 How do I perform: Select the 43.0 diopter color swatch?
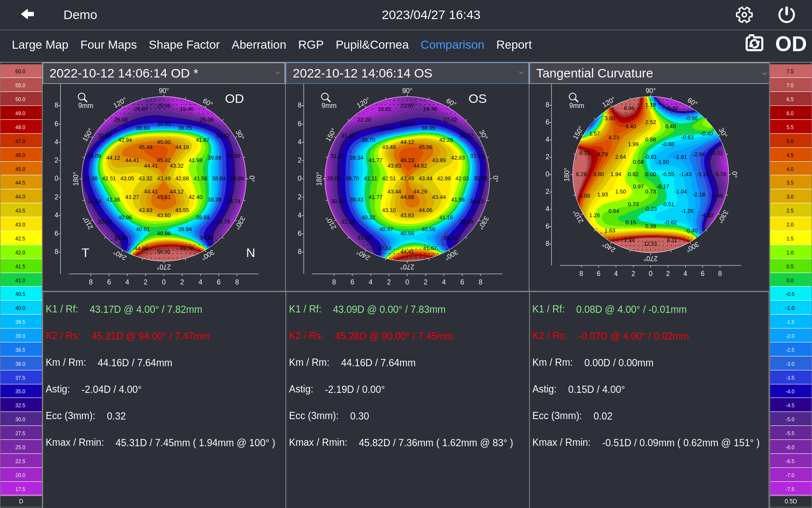tap(21, 224)
